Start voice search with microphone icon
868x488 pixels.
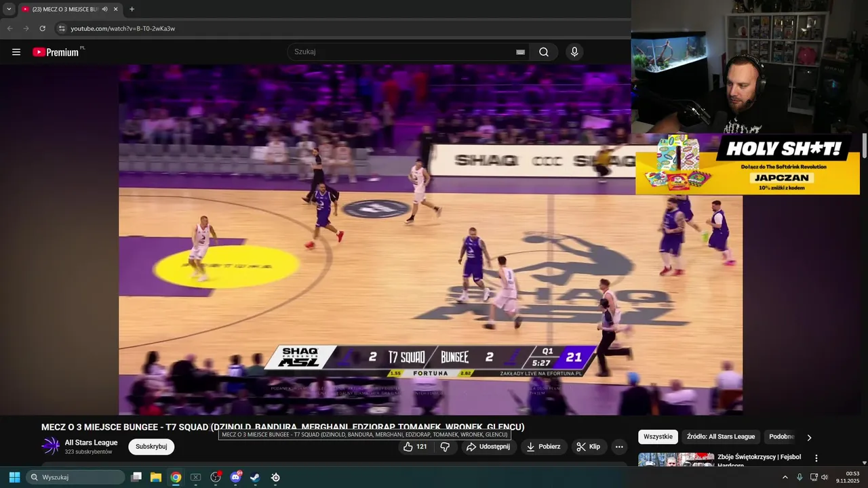pos(574,52)
